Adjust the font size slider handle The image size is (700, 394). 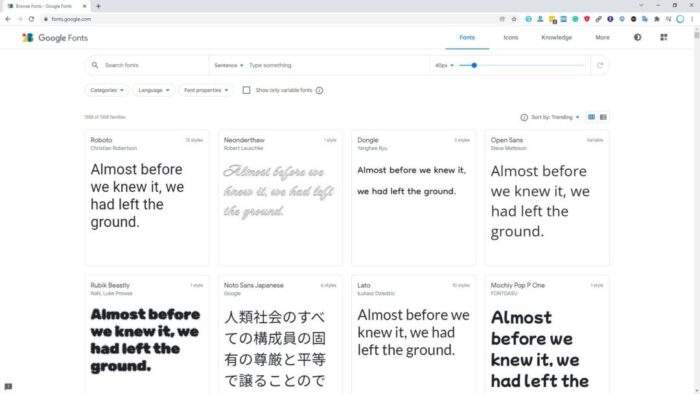[474, 65]
